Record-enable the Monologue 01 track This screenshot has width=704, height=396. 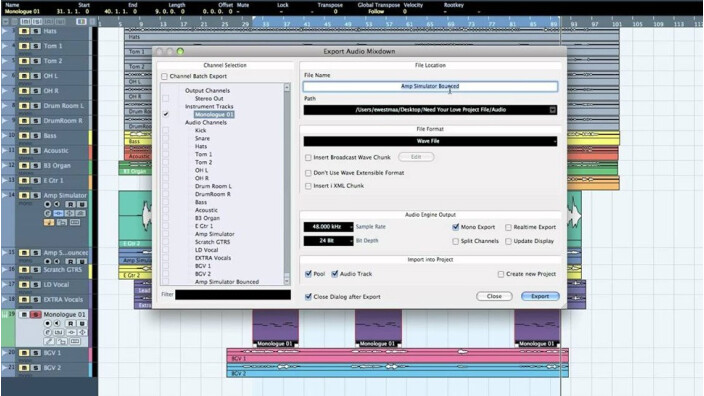(47, 323)
